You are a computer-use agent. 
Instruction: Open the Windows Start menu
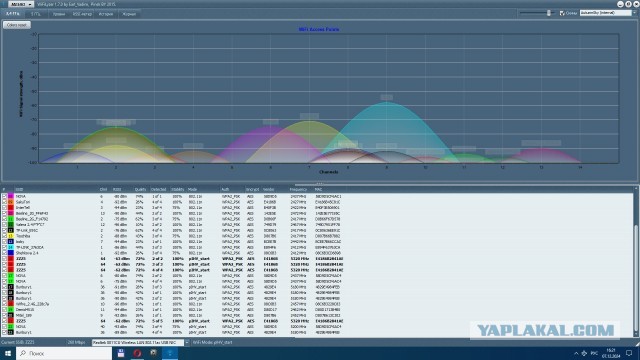(7, 353)
